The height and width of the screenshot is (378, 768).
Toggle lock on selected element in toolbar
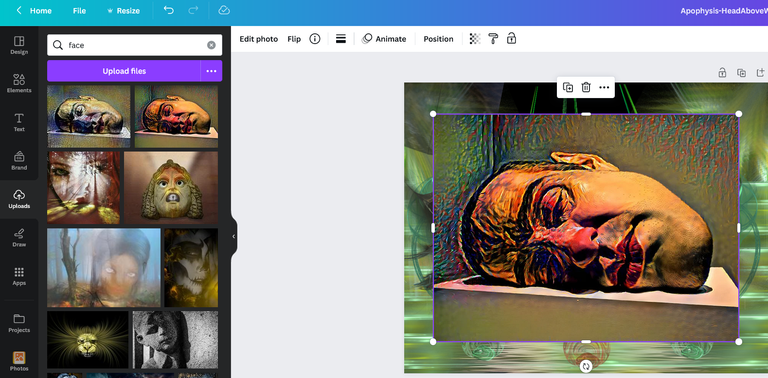click(511, 39)
